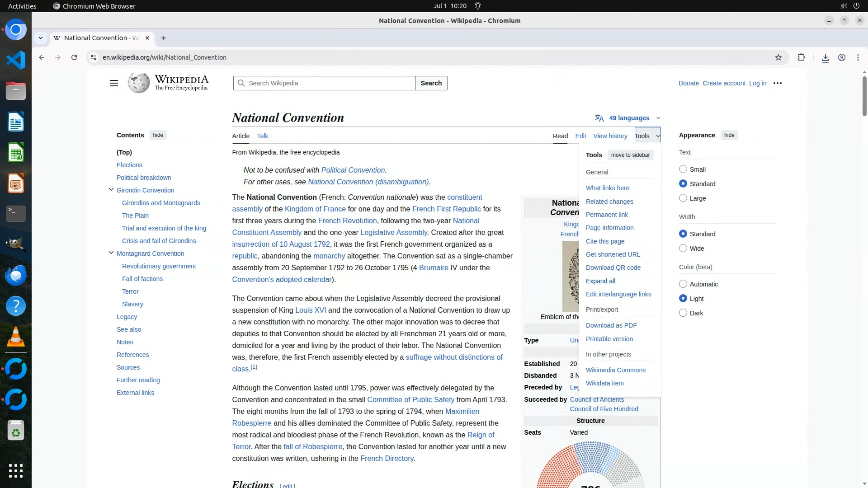Select the Small text size option
Screen dimensions: 868x488
click(x=683, y=169)
